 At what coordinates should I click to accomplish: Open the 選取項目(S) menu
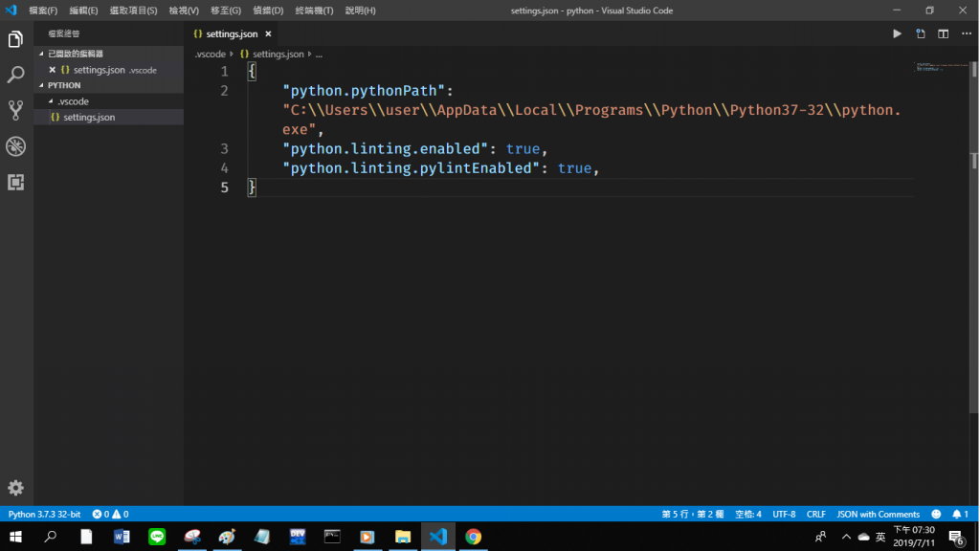point(133,11)
